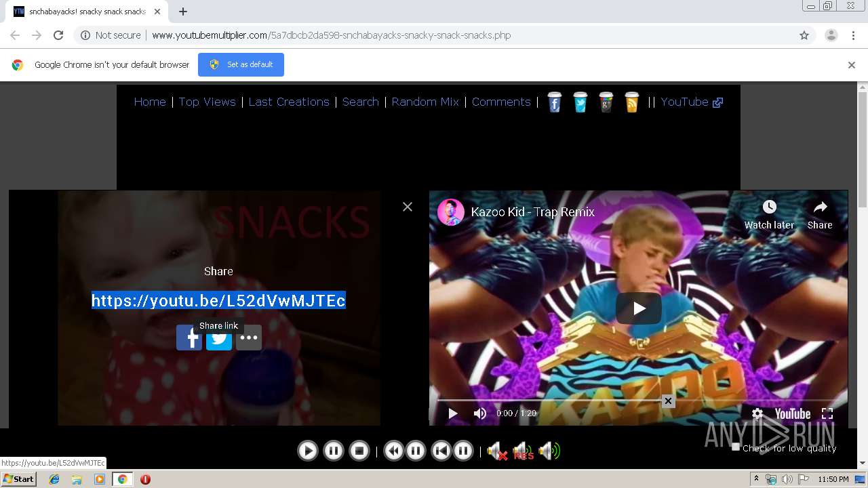Launch Internet Explorer from taskbar
The height and width of the screenshot is (488, 868).
pos(54,479)
